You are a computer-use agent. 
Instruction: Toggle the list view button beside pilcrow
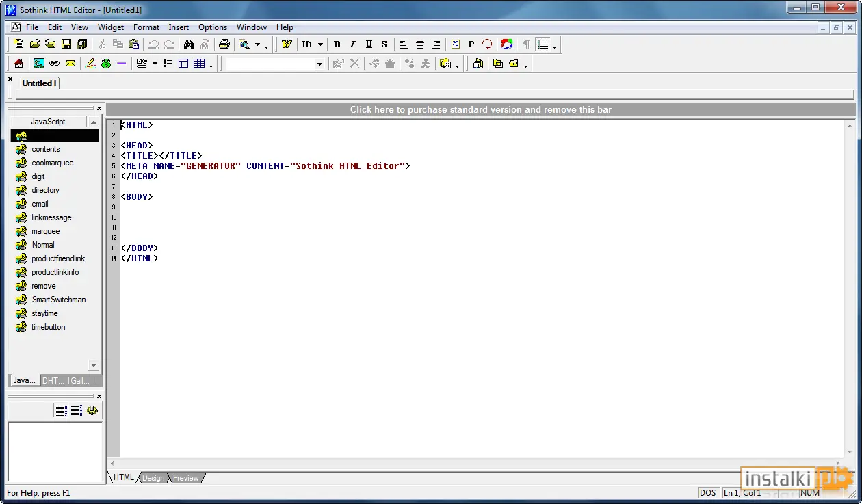(543, 44)
